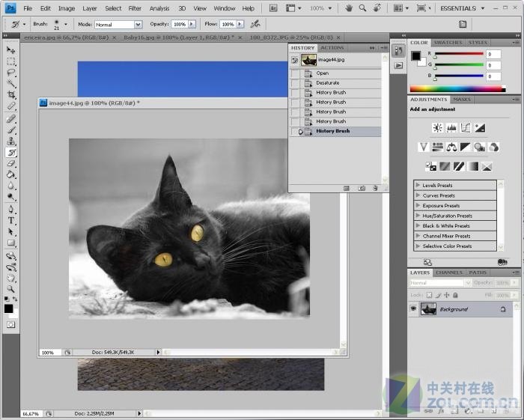Delete current state in History panel
Image resolution: width=524 pixels, height=420 pixels.
pos(376,188)
